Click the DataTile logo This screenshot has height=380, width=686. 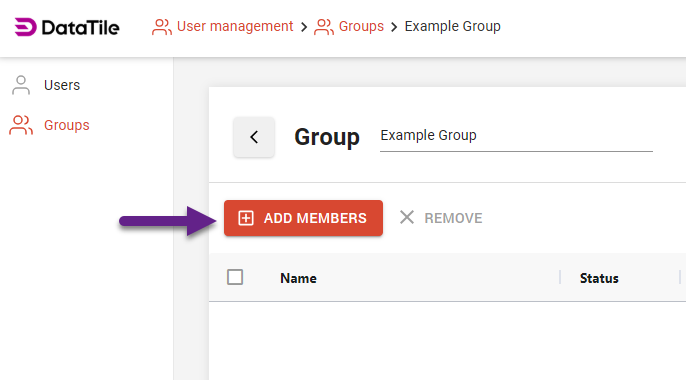[x=66, y=27]
